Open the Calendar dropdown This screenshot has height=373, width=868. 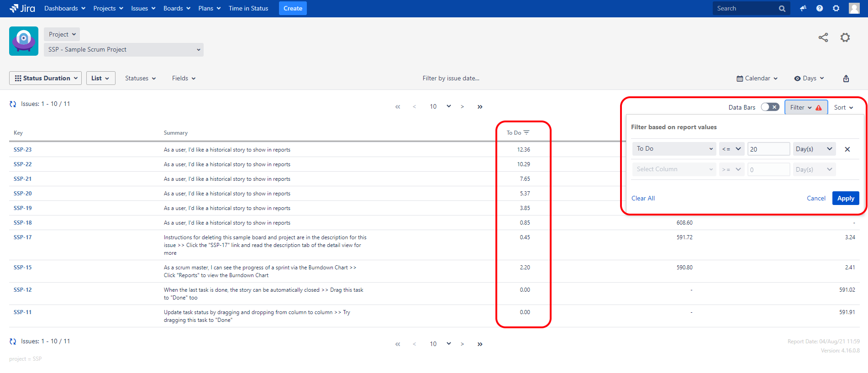pos(757,79)
